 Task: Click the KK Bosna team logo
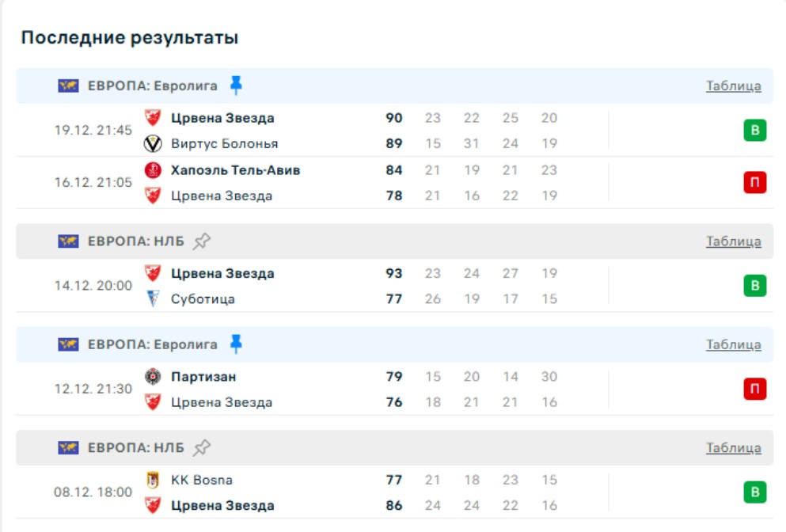tap(153, 480)
